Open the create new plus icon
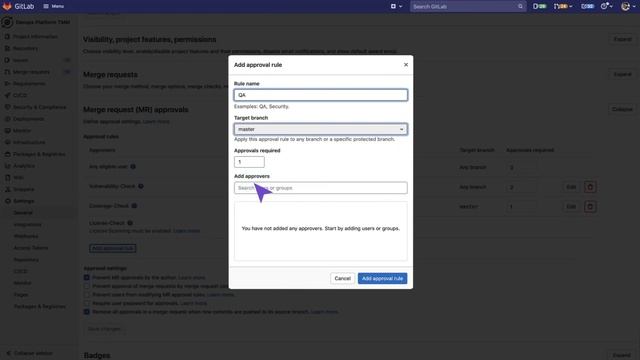 pos(393,6)
